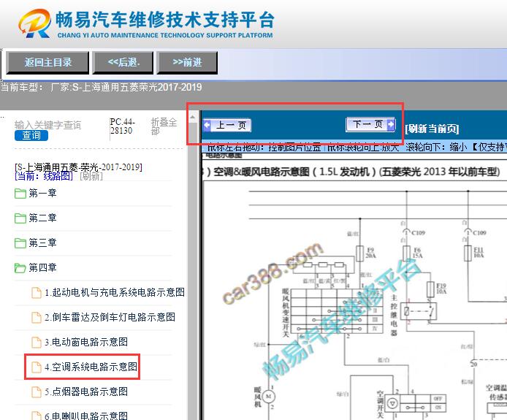Click the right arrow icon on 下一页
This screenshot has width=507, height=420.
click(x=392, y=124)
